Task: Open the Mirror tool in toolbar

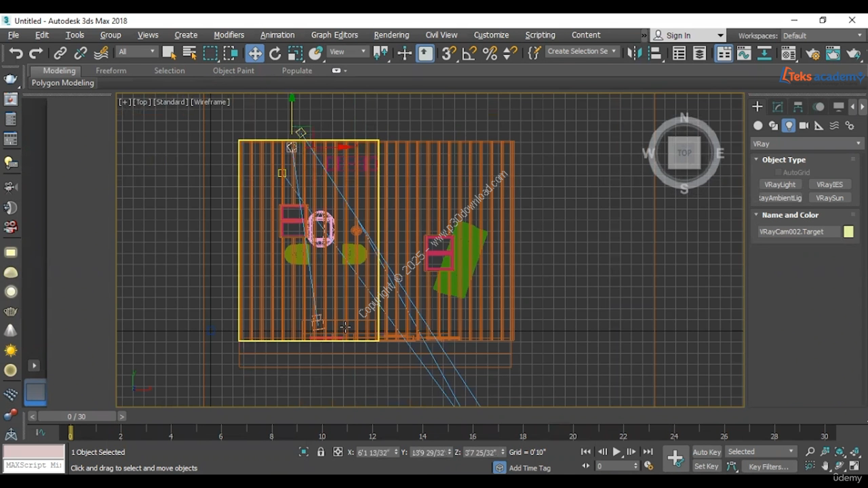Action: pos(633,54)
